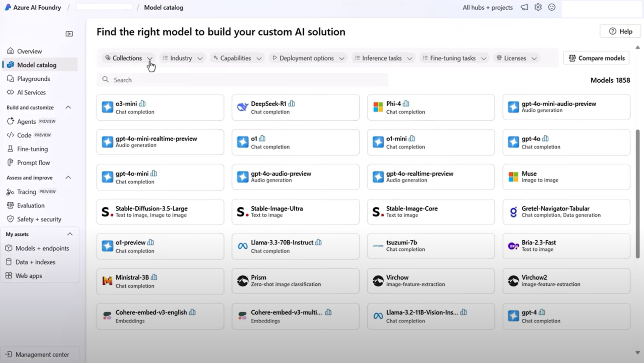Switch to the Evaluation section

pyautogui.click(x=30, y=205)
